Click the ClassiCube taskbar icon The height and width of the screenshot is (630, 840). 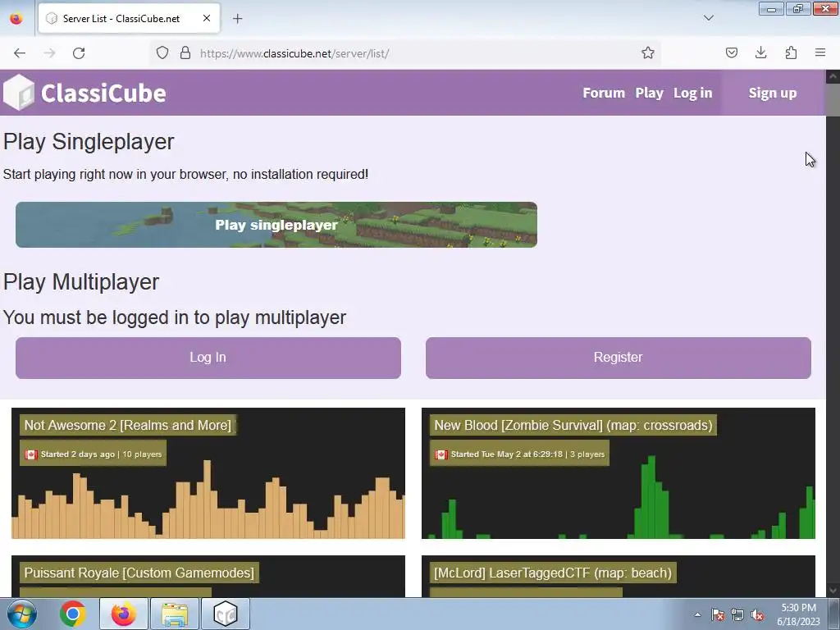point(226,614)
